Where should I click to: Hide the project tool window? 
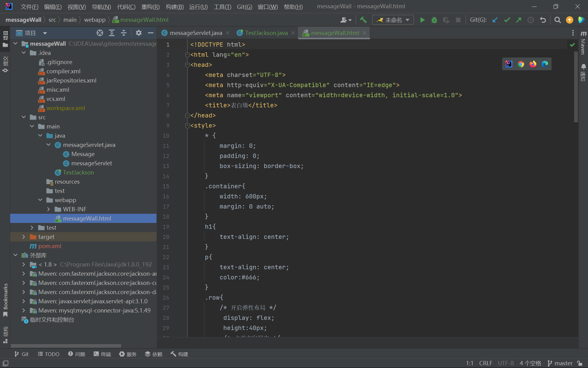[150, 33]
